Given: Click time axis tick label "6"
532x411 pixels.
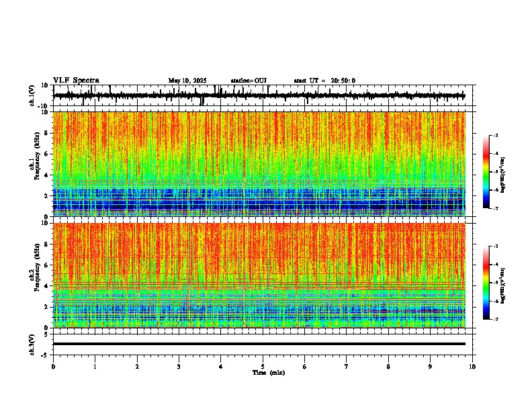Looking at the screenshot, I should 305,367.
